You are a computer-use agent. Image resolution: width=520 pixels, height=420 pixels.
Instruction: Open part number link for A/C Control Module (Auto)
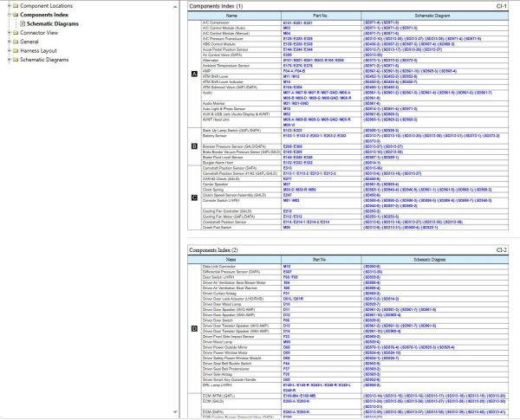tap(287, 28)
